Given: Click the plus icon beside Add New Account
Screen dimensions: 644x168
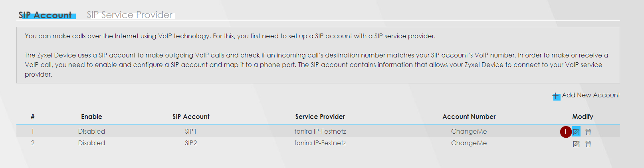Looking at the screenshot, I should 556,96.
